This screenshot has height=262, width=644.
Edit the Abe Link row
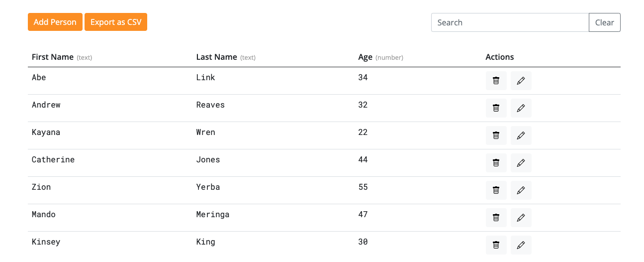pos(521,81)
